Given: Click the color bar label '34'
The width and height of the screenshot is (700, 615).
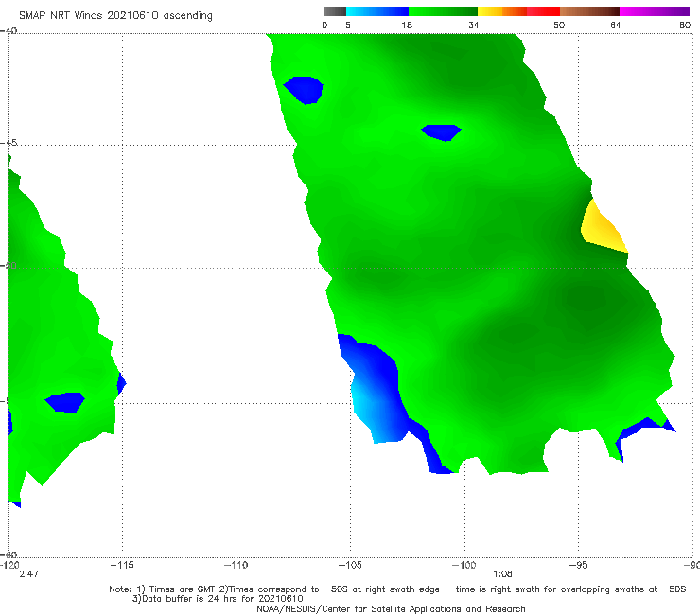Looking at the screenshot, I should pos(474,26).
